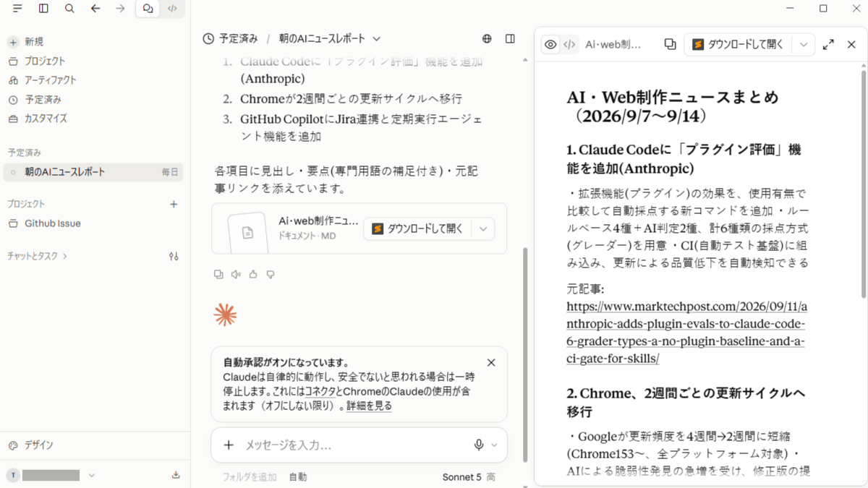Copy preview document contents icon
868x488 pixels.
click(x=670, y=44)
